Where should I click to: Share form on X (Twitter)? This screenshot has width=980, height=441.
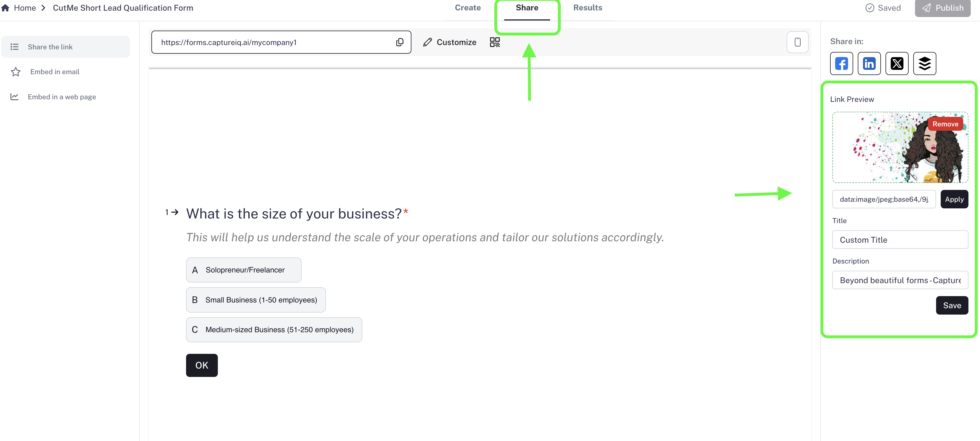point(897,63)
